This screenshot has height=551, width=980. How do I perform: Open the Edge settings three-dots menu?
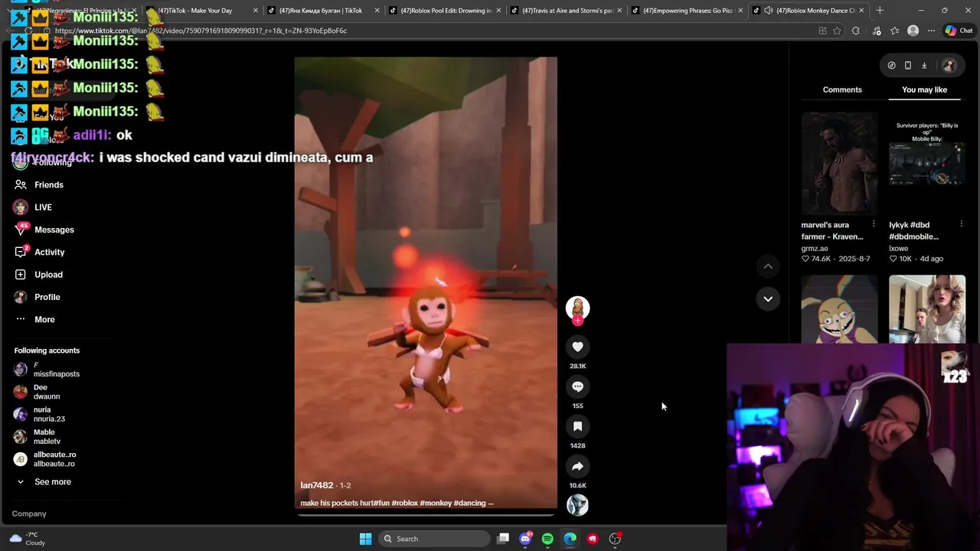pyautogui.click(x=931, y=31)
